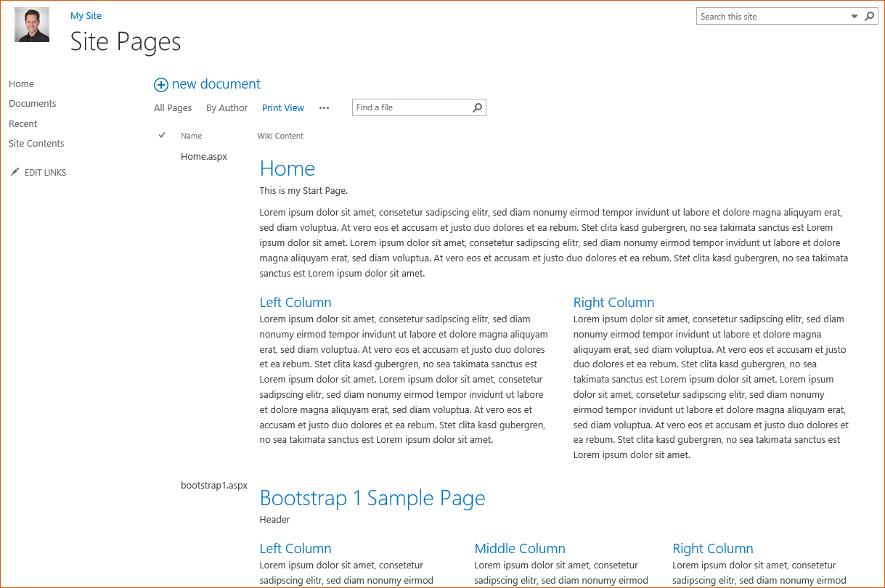The width and height of the screenshot is (885, 588).
Task: Go to My Site via the header link
Action: click(86, 15)
